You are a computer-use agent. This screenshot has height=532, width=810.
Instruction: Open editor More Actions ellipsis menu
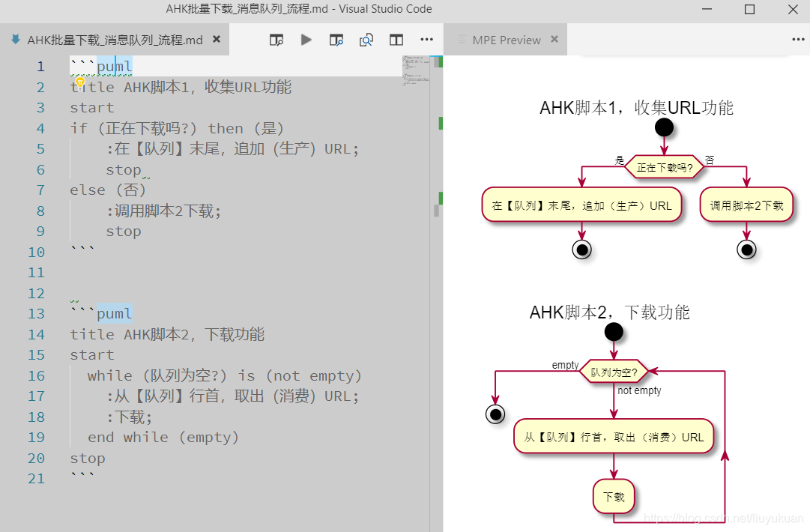[x=426, y=39]
